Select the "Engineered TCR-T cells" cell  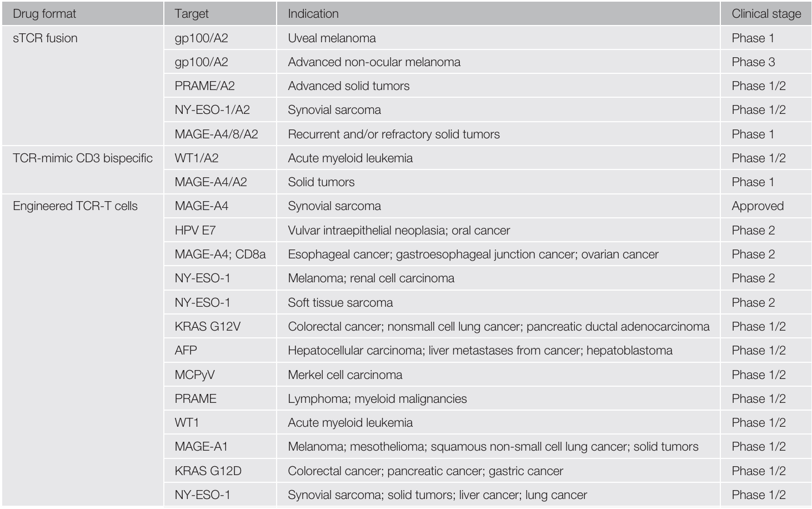(x=75, y=206)
